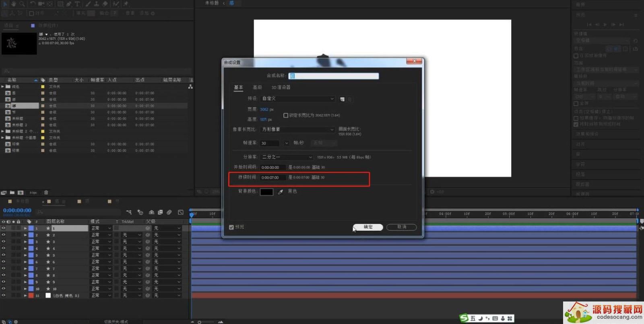Select the Zoom magnifier tool

pos(22,4)
